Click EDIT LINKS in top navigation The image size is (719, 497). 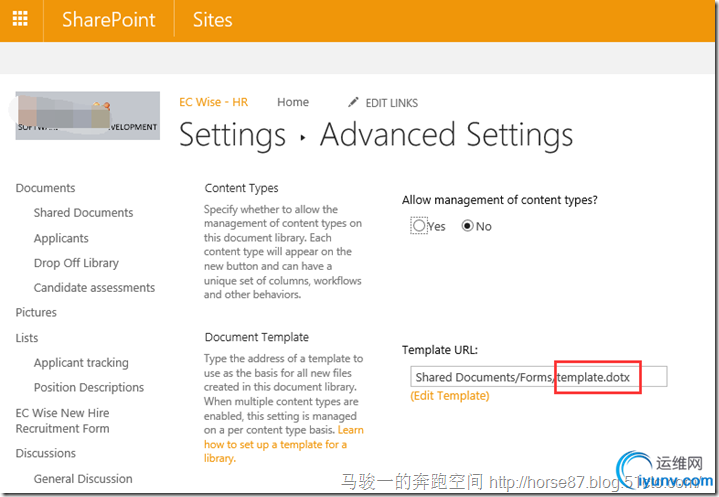coord(392,103)
